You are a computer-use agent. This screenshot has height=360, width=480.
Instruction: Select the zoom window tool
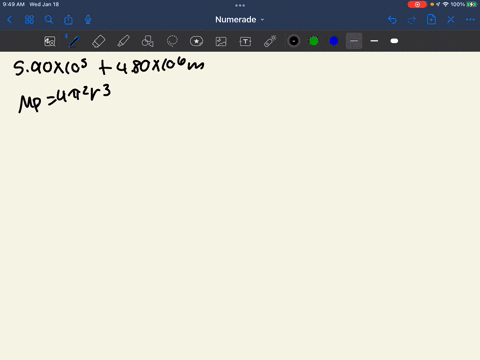coord(50,41)
